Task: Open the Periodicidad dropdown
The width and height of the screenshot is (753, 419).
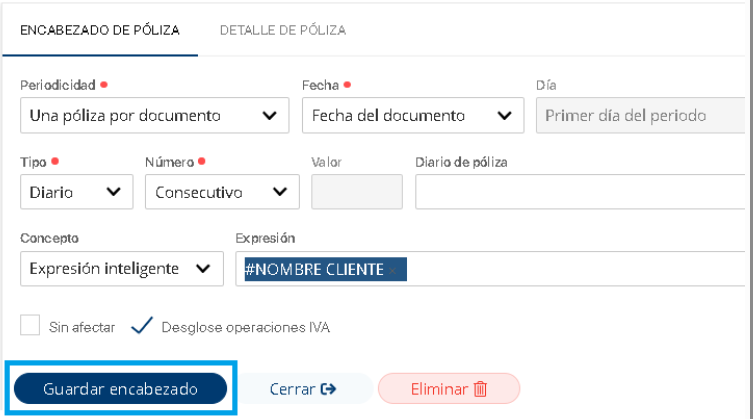Action: pos(154,116)
